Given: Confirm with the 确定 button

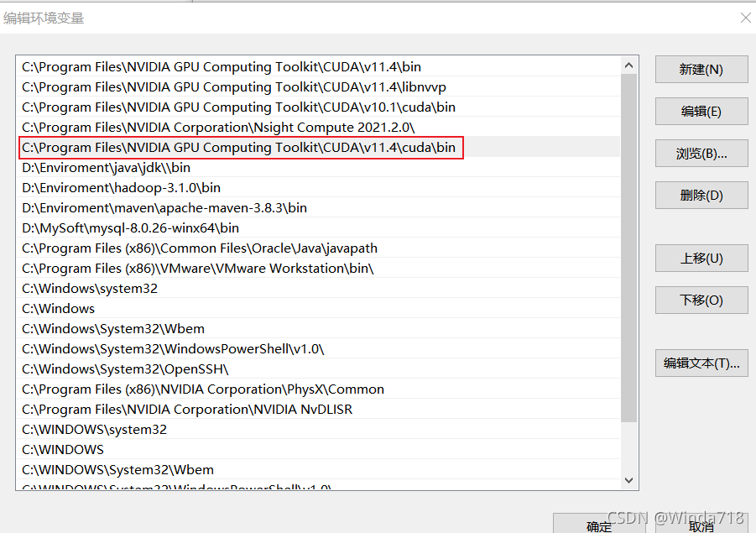Looking at the screenshot, I should pyautogui.click(x=599, y=525).
